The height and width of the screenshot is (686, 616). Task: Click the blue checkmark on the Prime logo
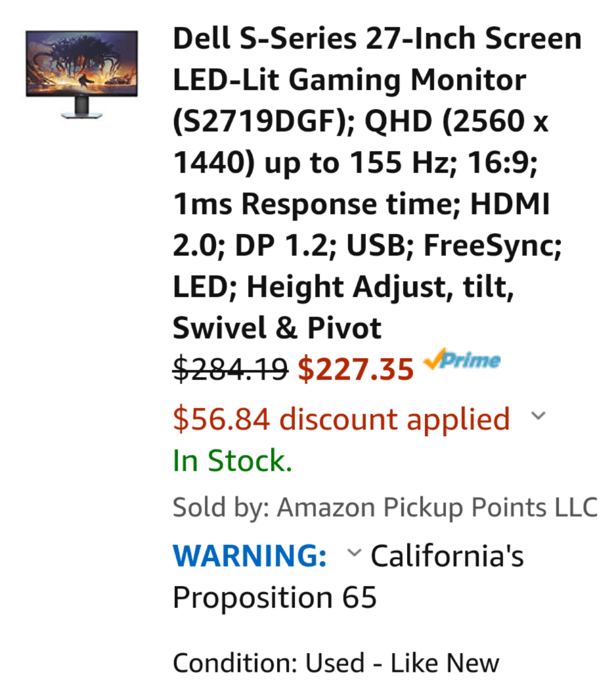point(436,361)
